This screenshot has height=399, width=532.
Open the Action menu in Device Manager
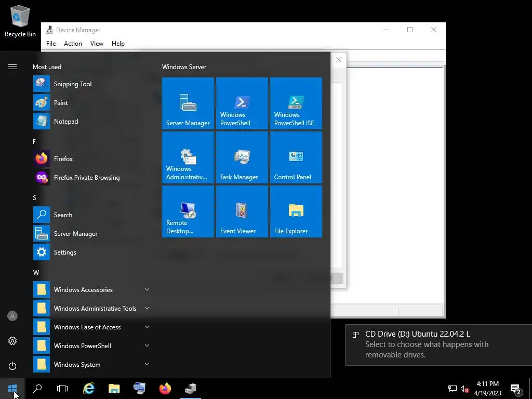pyautogui.click(x=73, y=44)
